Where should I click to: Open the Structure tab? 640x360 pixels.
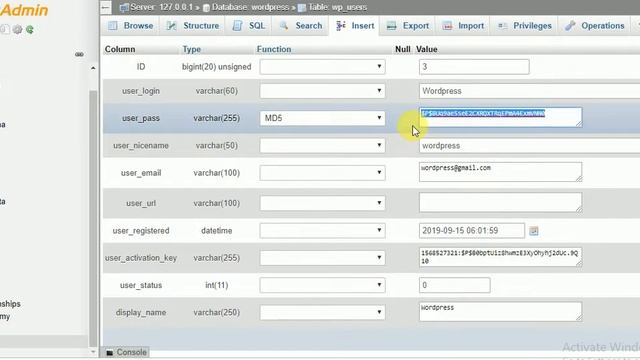(x=193, y=26)
